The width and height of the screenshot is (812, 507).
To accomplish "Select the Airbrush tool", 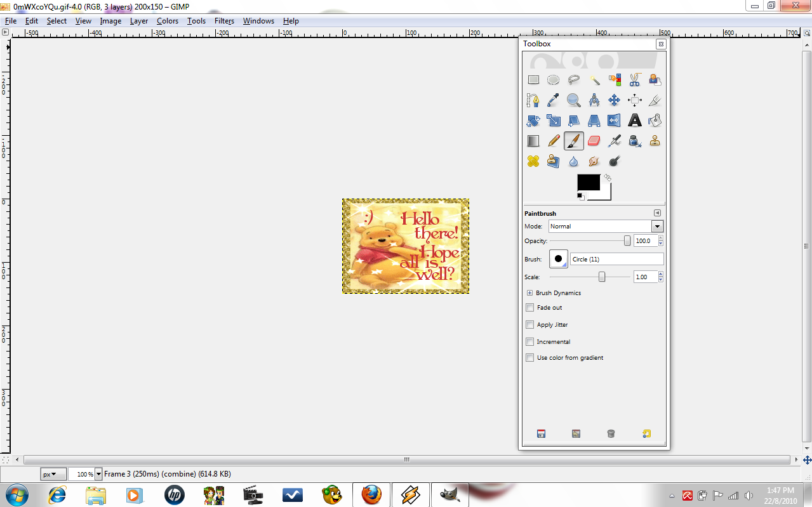I will [615, 141].
